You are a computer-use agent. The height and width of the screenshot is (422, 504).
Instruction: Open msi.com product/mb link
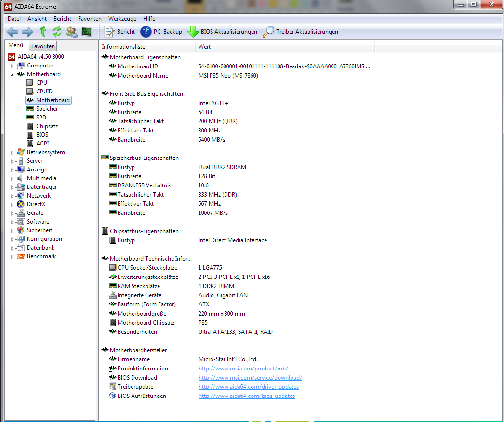[x=243, y=369]
